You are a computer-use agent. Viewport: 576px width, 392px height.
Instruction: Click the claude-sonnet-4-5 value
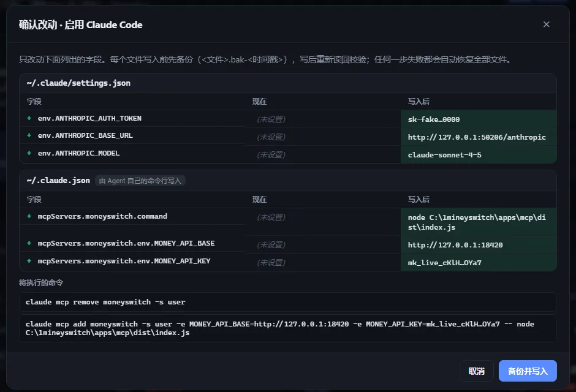click(444, 155)
